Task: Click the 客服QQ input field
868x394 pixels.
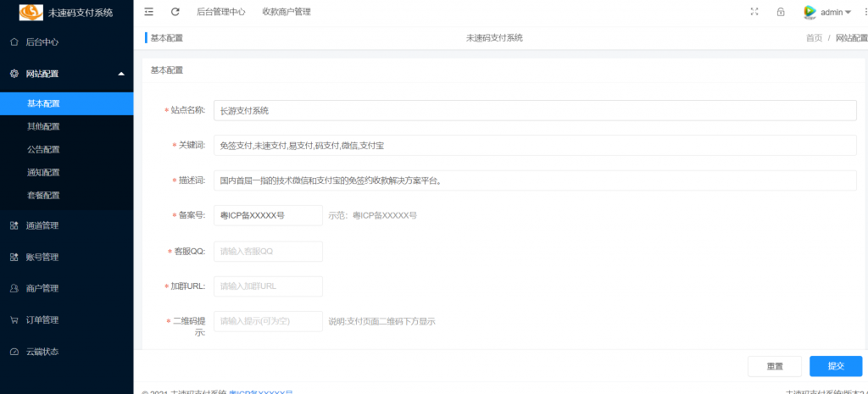Action: pos(268,252)
